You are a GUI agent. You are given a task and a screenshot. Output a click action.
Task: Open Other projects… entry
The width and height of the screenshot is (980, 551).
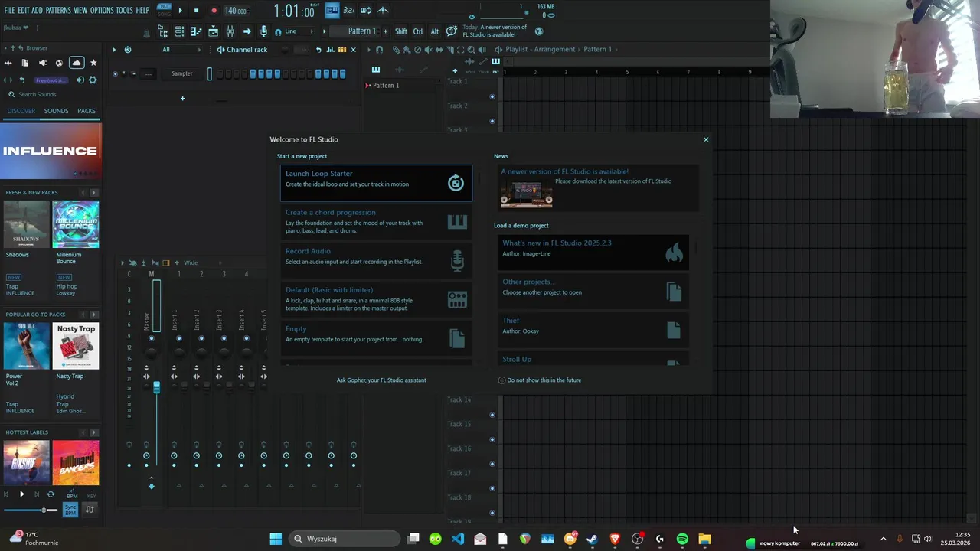593,291
